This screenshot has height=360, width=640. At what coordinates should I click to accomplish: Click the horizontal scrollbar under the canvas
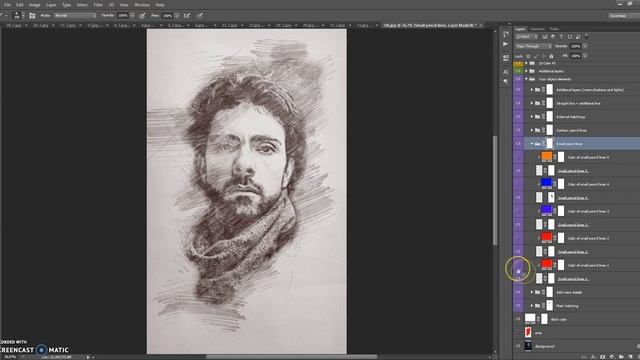(x=291, y=357)
